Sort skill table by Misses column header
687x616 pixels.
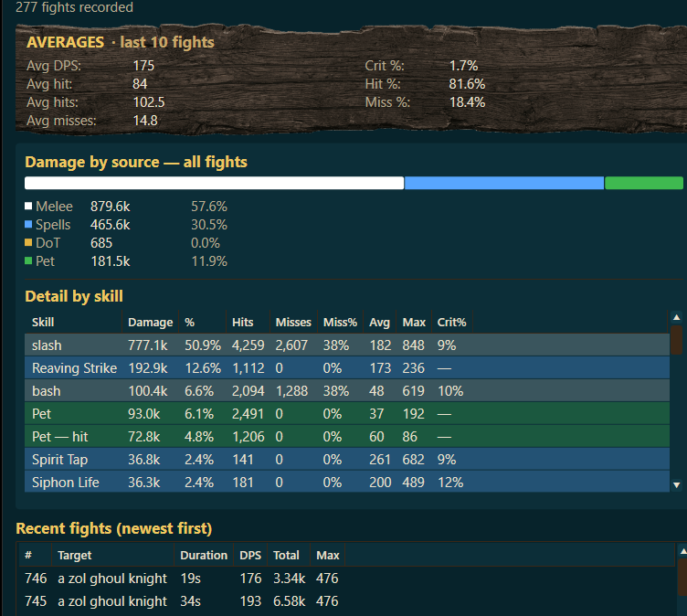(x=293, y=323)
